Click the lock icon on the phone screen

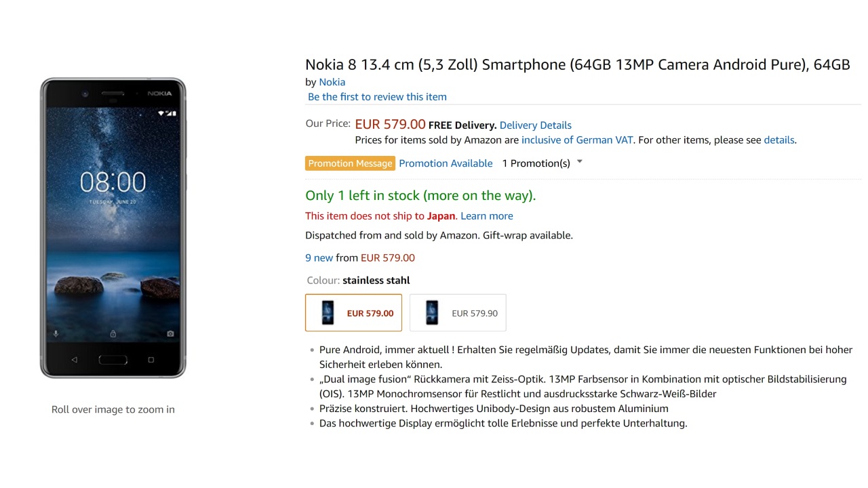pyautogui.click(x=113, y=333)
